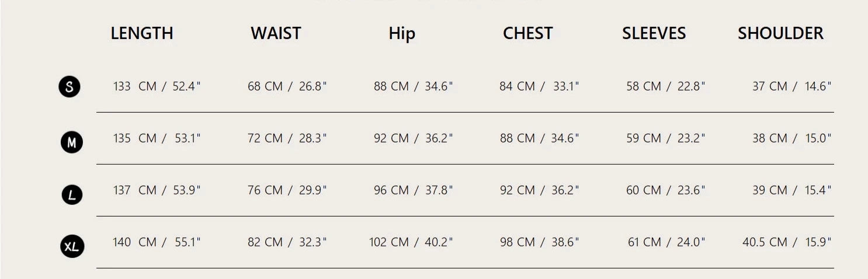Select the WAIST column header
868x279 pixels.
pyautogui.click(x=276, y=33)
